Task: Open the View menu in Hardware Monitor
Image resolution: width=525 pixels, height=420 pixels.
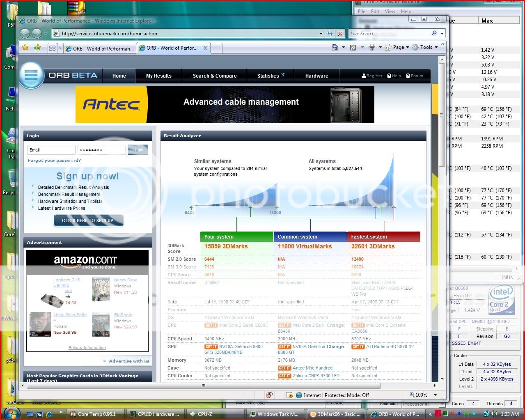Action: (390, 11)
